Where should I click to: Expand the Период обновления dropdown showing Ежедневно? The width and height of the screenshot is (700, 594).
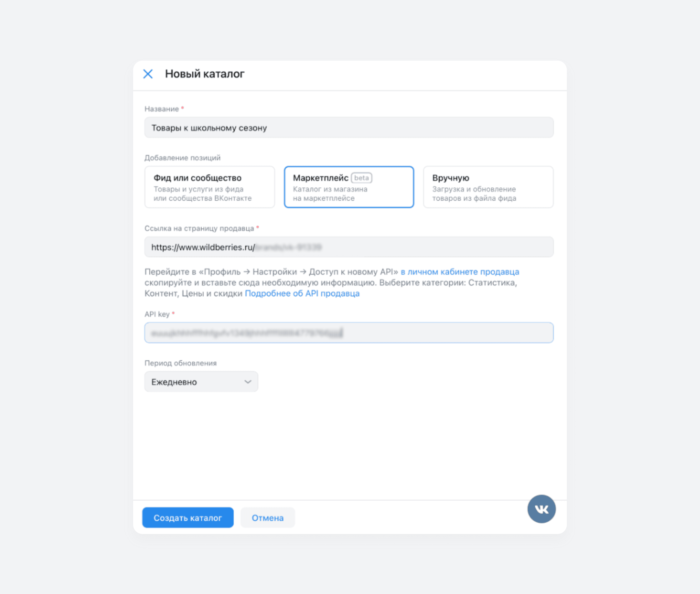(x=201, y=382)
